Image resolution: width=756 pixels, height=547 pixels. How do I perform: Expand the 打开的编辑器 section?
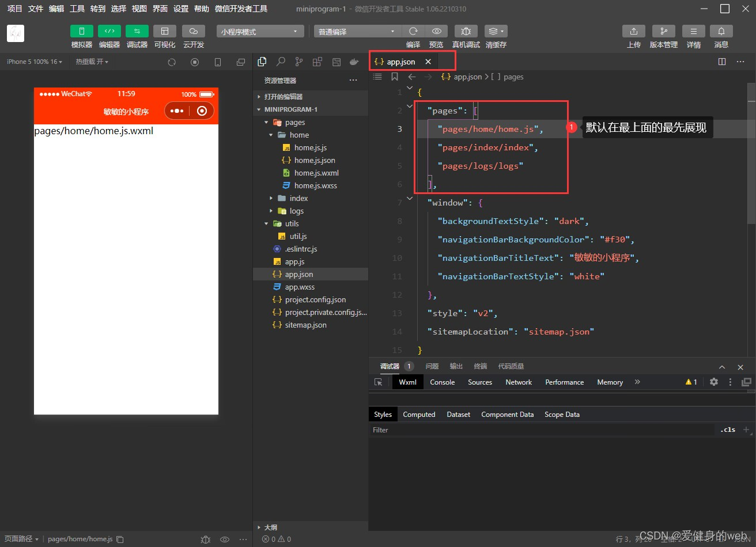point(311,97)
